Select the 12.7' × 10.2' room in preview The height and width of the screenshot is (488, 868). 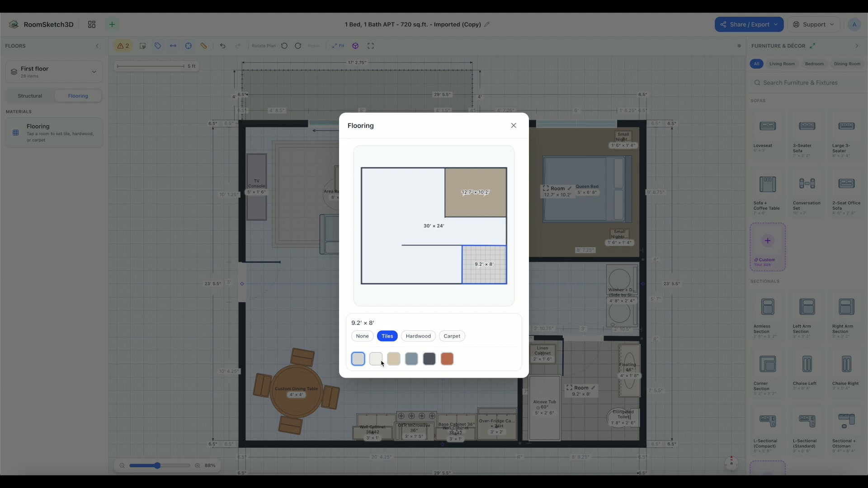(x=476, y=192)
